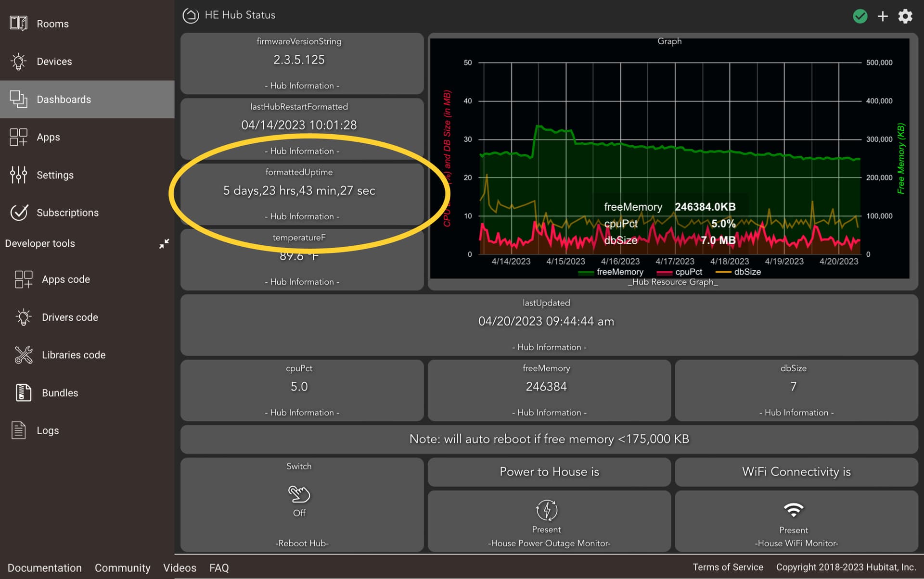The width and height of the screenshot is (924, 579).
Task: Open Drivers code editor
Action: [70, 317]
